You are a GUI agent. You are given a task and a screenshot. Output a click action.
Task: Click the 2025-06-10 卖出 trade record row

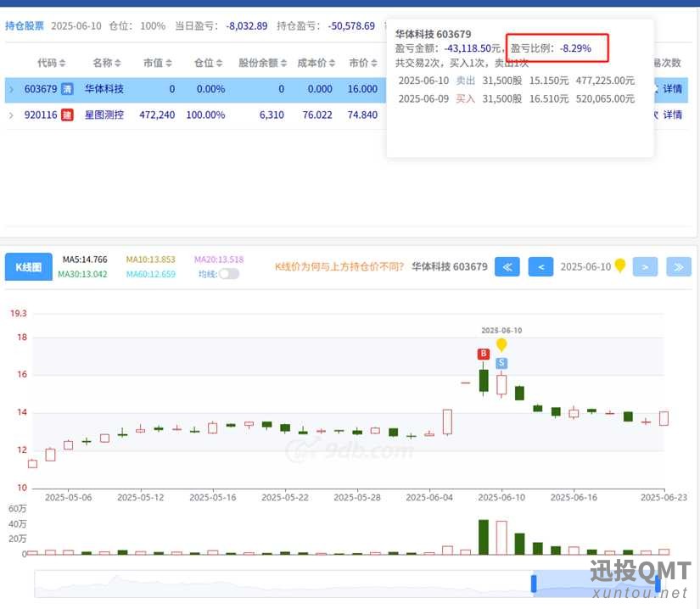pos(517,81)
